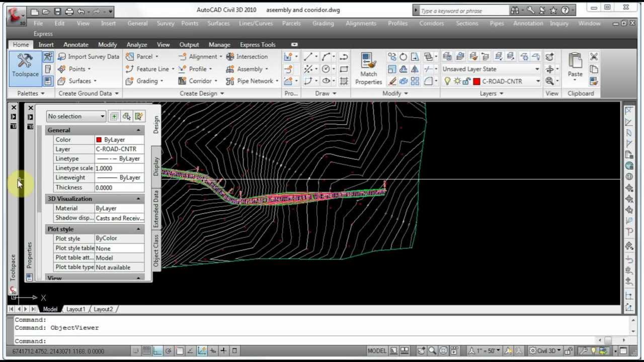Click the Erase tool in Modify panel
Screen dimensions: 644x362
tap(392, 81)
